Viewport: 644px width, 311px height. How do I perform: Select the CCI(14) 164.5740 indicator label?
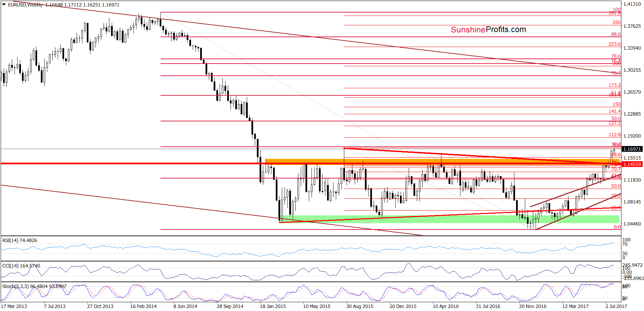[x=21, y=266]
